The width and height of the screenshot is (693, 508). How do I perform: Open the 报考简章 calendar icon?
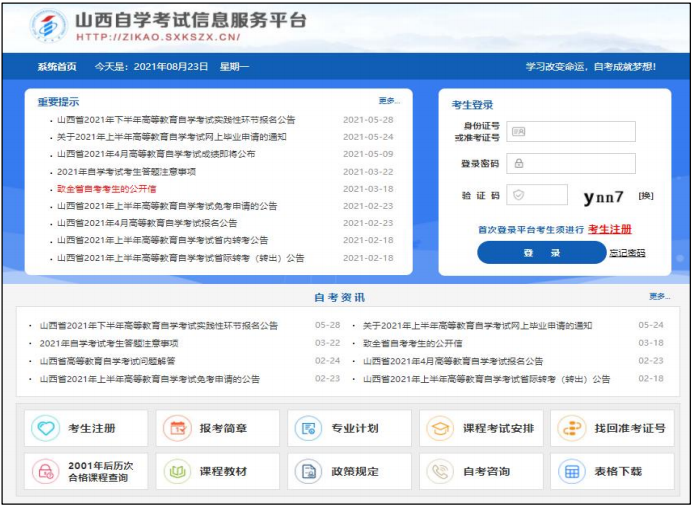pos(178,429)
